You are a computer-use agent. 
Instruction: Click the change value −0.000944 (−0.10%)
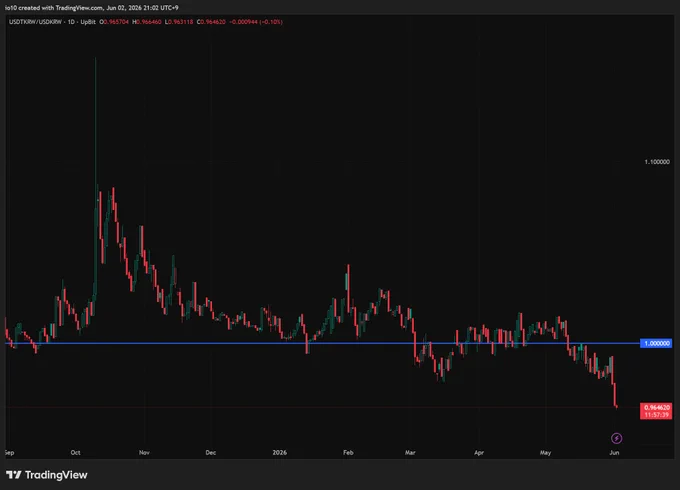point(256,22)
